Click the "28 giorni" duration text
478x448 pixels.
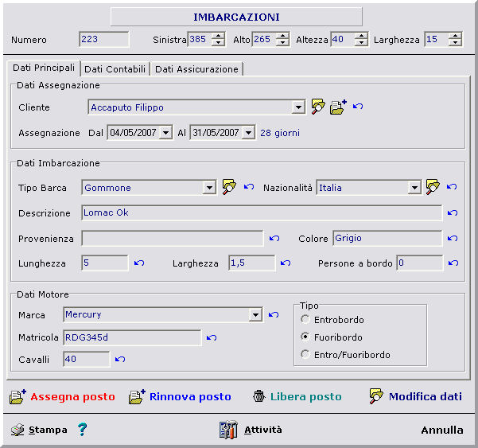[280, 133]
